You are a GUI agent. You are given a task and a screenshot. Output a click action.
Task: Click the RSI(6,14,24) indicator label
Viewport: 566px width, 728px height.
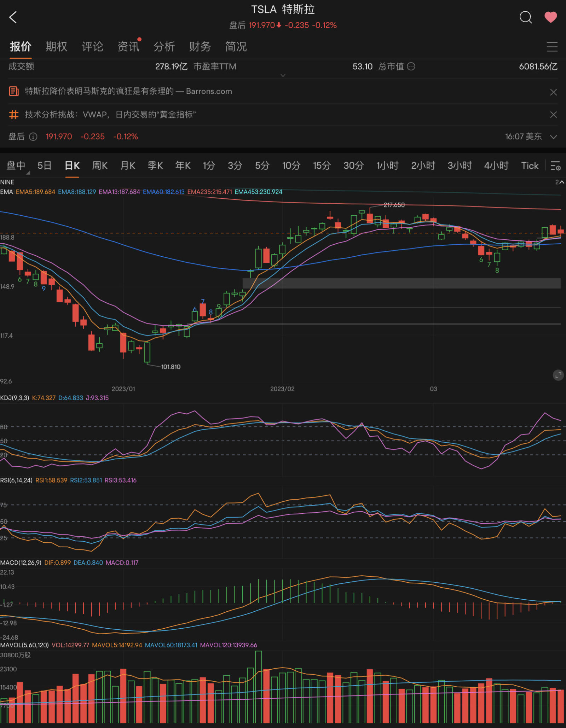(16, 480)
